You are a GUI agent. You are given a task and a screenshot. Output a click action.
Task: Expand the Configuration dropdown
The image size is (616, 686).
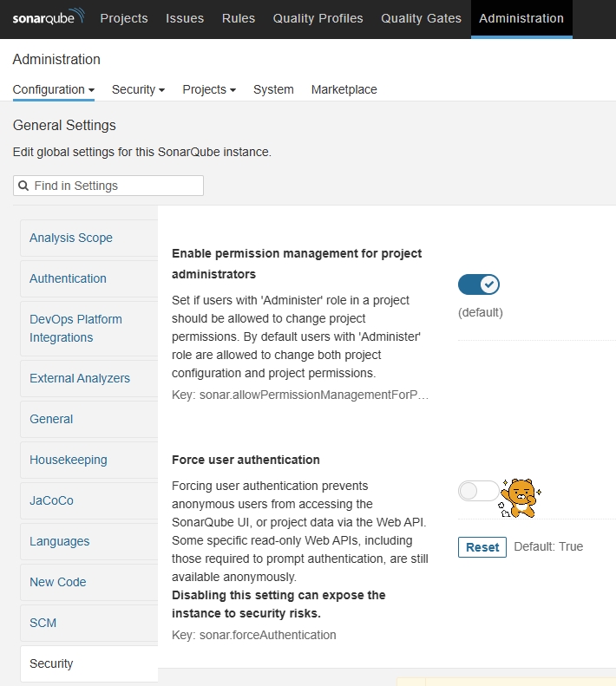(x=54, y=89)
